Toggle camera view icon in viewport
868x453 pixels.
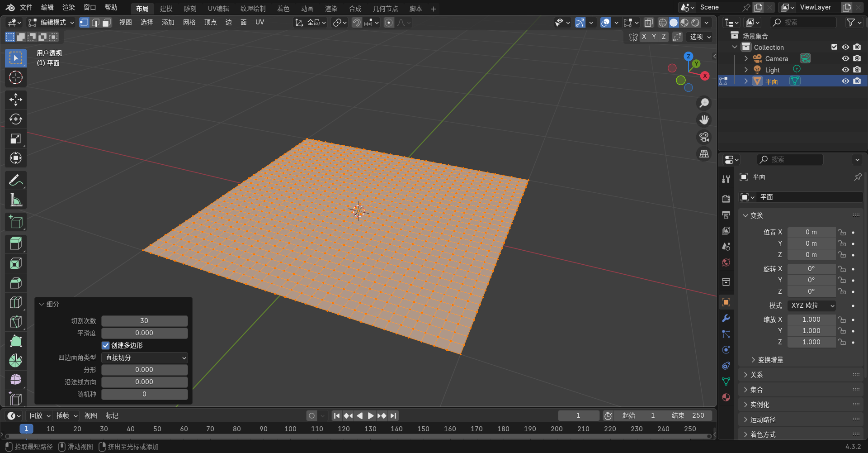click(704, 137)
